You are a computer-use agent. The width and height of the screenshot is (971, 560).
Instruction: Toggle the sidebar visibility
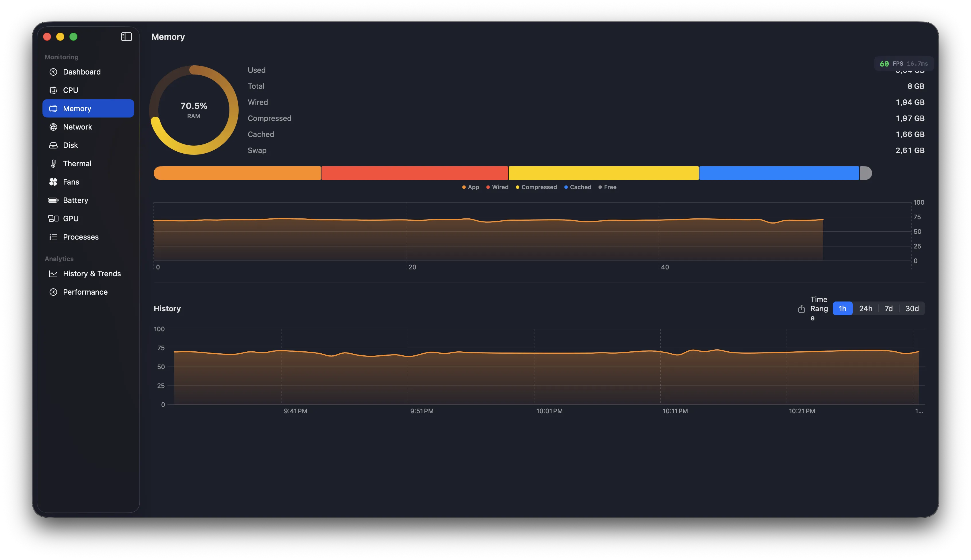126,36
